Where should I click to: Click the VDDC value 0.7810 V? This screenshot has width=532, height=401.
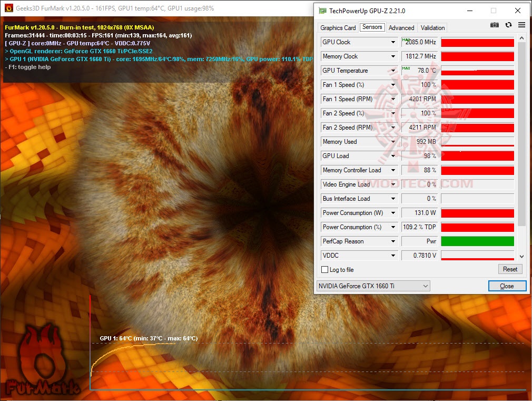pyautogui.click(x=419, y=256)
